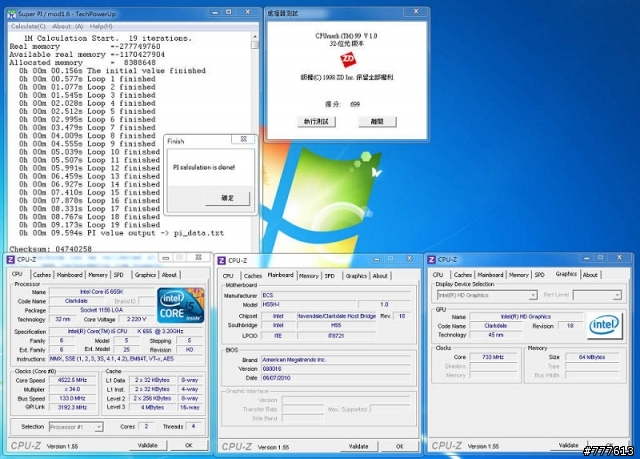Click OK in left CPU-Z window

click(x=189, y=445)
